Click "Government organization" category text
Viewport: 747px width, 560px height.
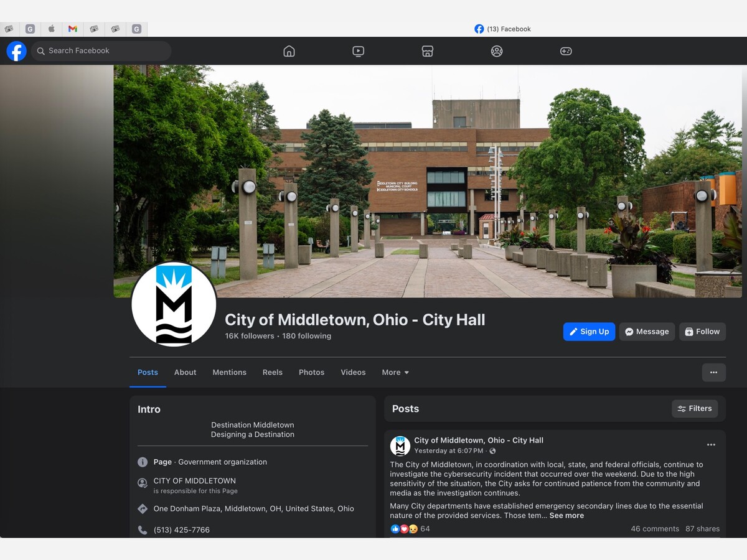222,462
